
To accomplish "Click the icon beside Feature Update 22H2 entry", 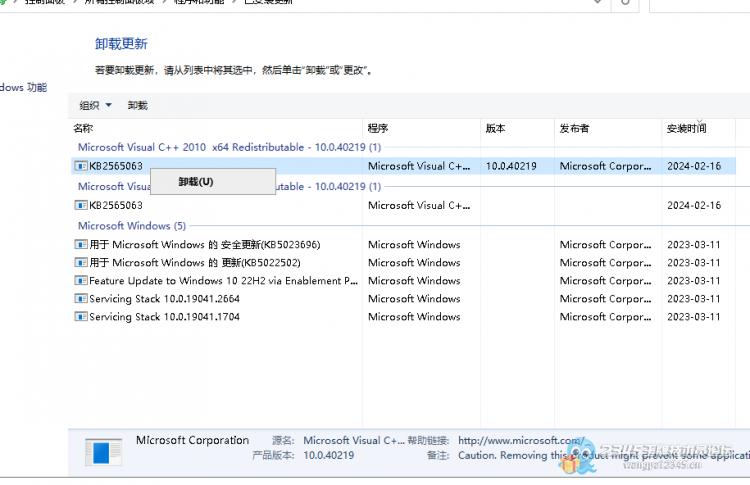I will pyautogui.click(x=81, y=281).
